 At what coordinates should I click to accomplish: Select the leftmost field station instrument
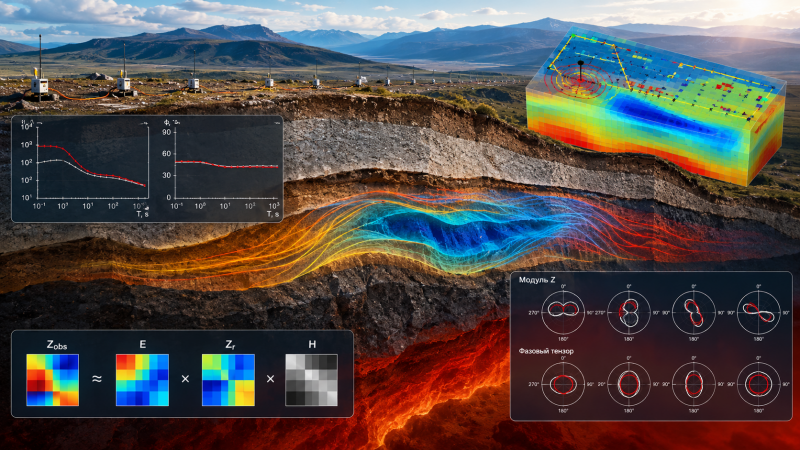tap(40, 84)
